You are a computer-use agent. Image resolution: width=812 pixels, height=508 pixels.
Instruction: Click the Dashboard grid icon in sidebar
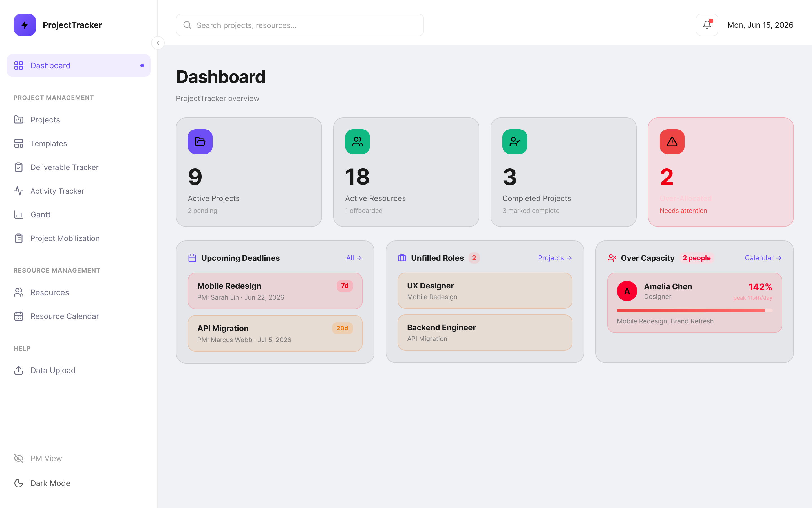pyautogui.click(x=18, y=65)
